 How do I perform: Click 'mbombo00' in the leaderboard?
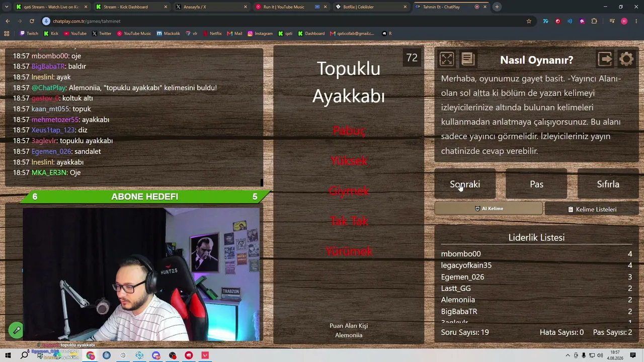[461, 254]
